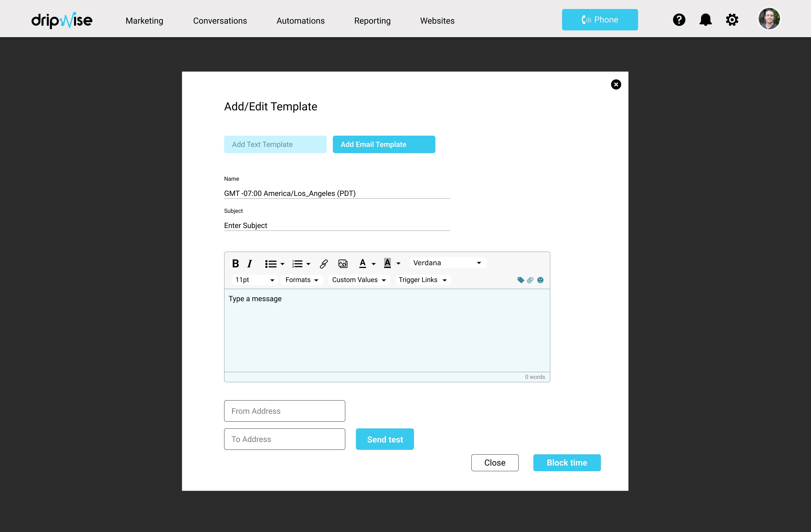Image resolution: width=811 pixels, height=532 pixels.
Task: Expand the Verdana font family dropdown
Action: (x=447, y=263)
